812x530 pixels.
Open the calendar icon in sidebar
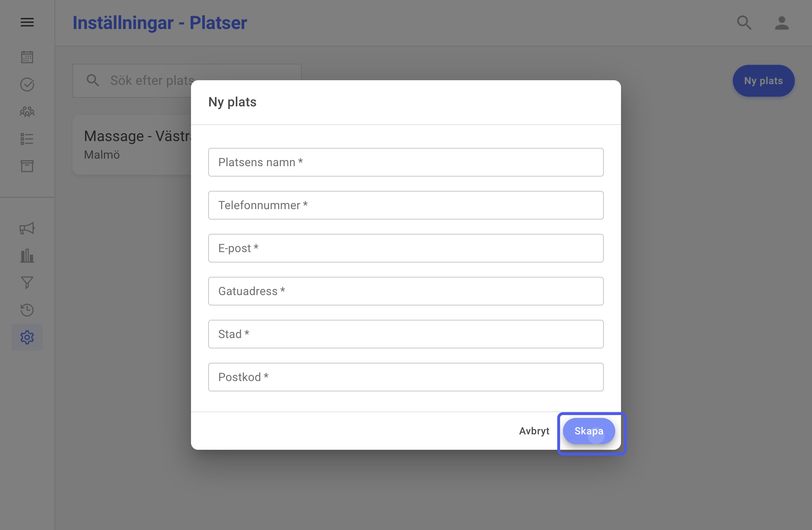(27, 57)
